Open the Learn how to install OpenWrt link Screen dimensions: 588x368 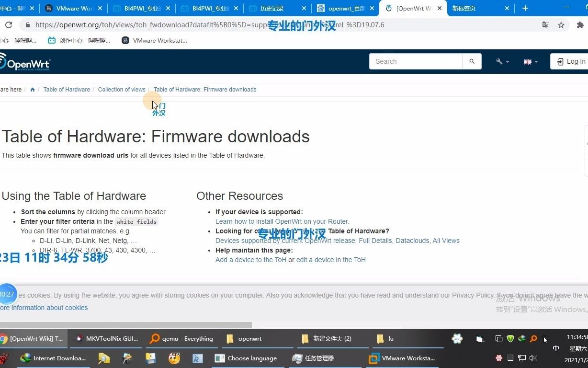[282, 221]
